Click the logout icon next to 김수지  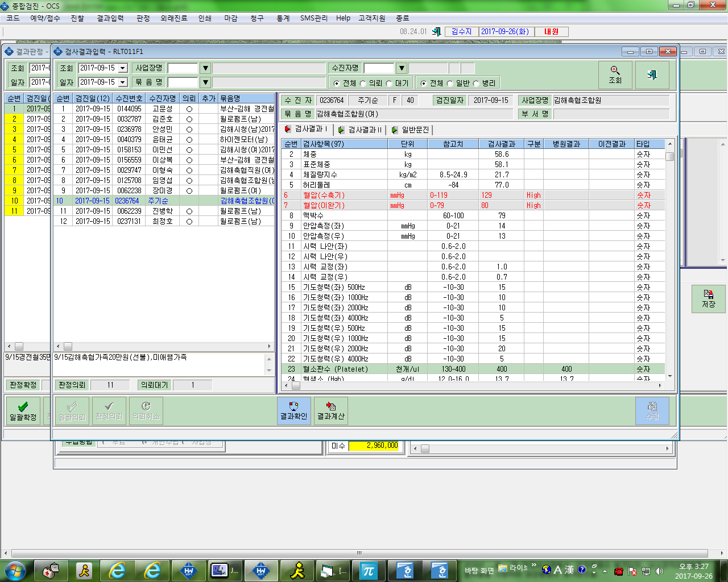pos(436,32)
